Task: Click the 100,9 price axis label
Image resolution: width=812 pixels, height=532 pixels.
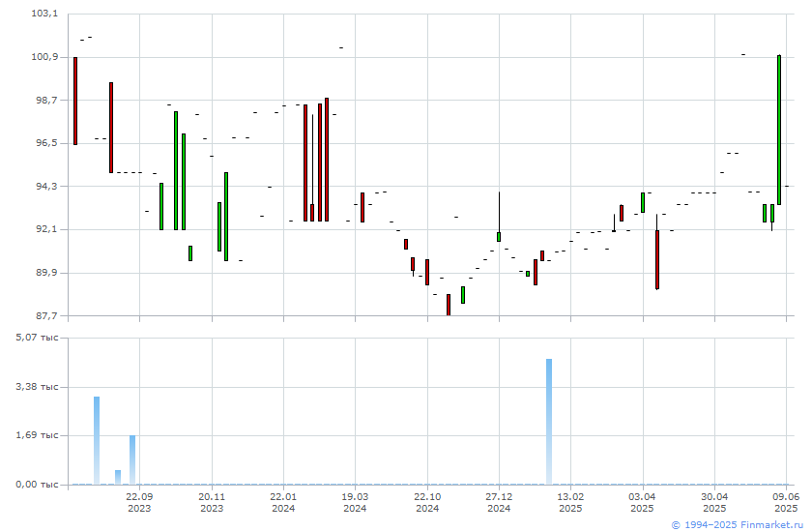Action: (44, 56)
